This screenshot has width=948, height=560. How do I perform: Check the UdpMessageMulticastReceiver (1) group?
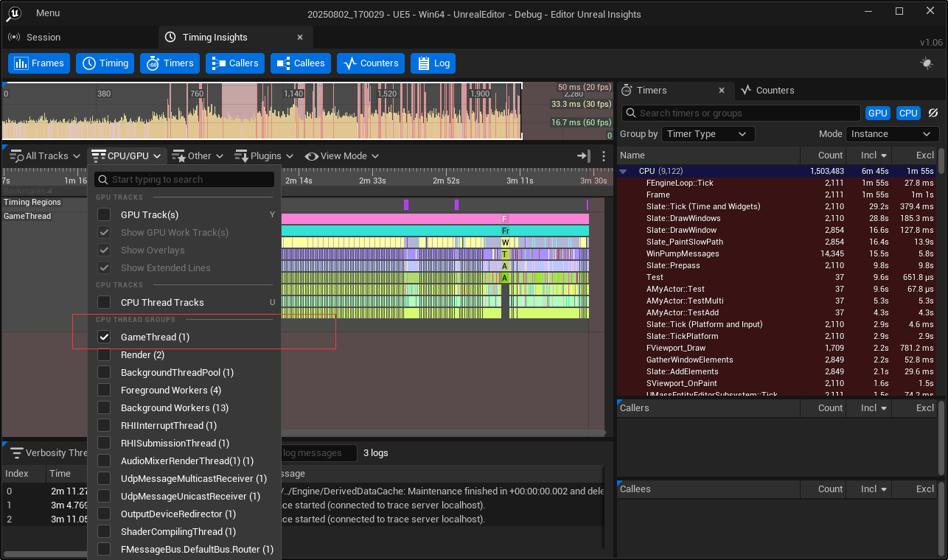pyautogui.click(x=104, y=479)
